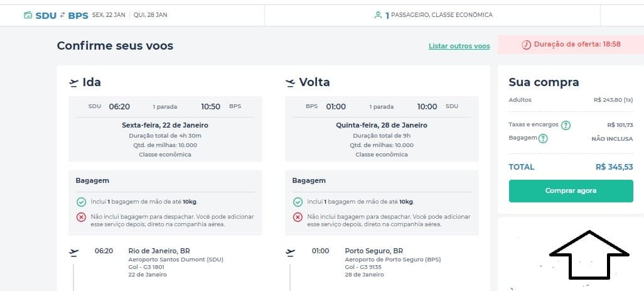Open the Listar outros voos link
Viewport: 644px width, 291px height.
pyautogui.click(x=459, y=46)
